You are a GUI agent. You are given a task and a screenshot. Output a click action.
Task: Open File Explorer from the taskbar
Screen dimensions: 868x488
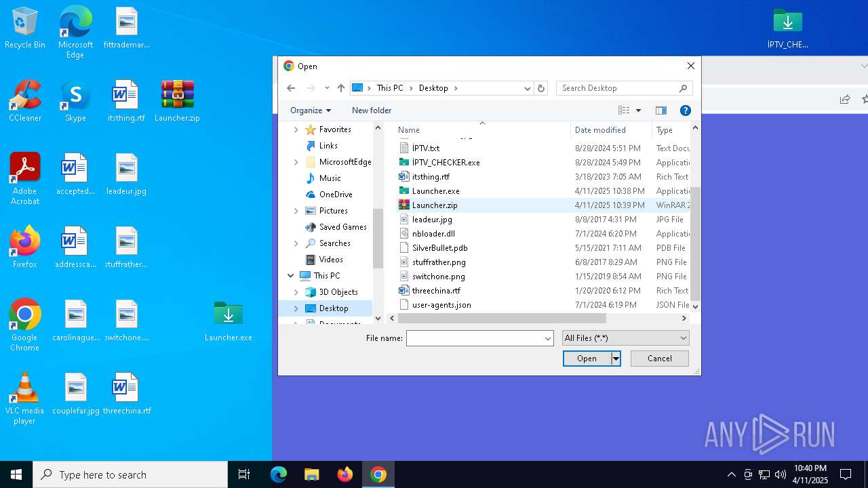tap(311, 474)
